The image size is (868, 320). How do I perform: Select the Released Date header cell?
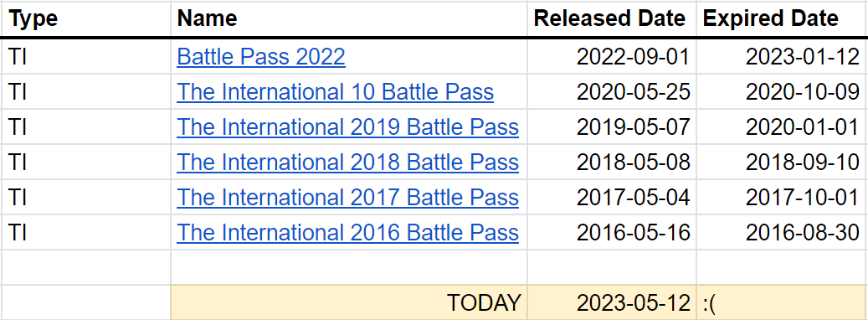(612, 18)
